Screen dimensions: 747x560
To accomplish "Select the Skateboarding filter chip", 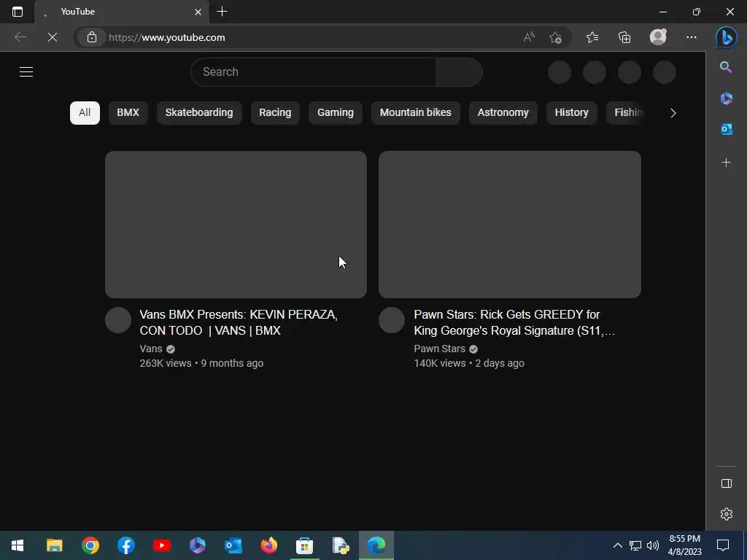I will (199, 113).
